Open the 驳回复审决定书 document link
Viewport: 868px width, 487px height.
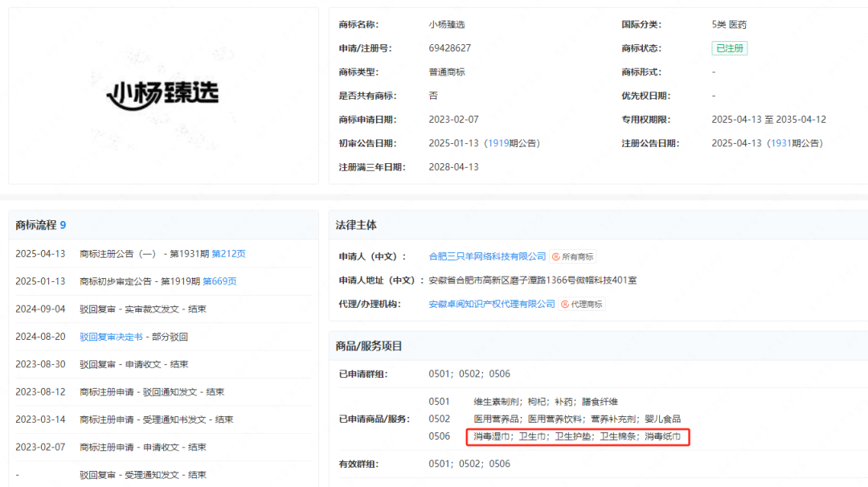point(111,337)
